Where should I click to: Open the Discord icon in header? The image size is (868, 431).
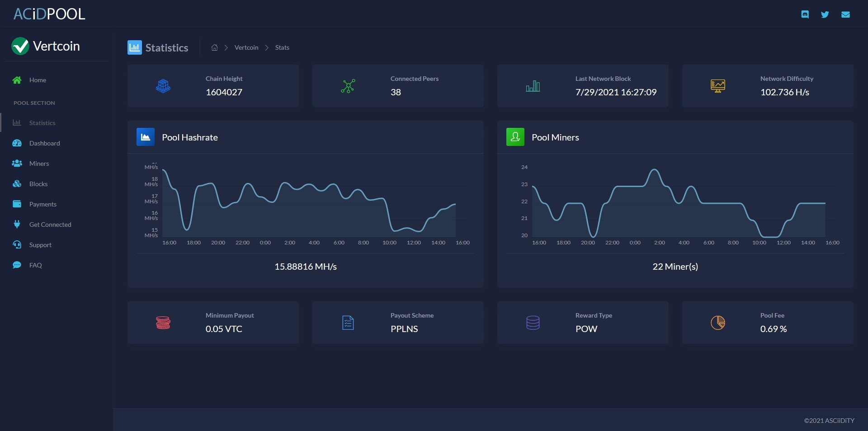click(x=805, y=14)
